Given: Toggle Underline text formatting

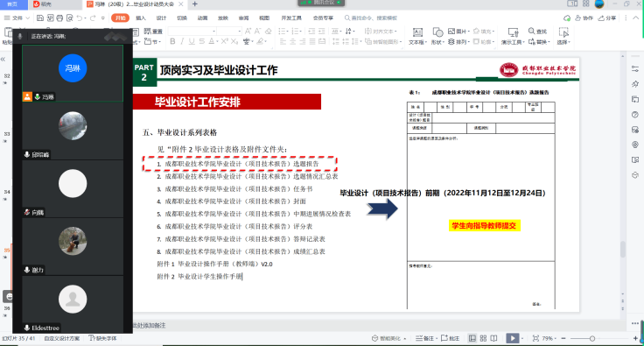Looking at the screenshot, I should click(192, 41).
